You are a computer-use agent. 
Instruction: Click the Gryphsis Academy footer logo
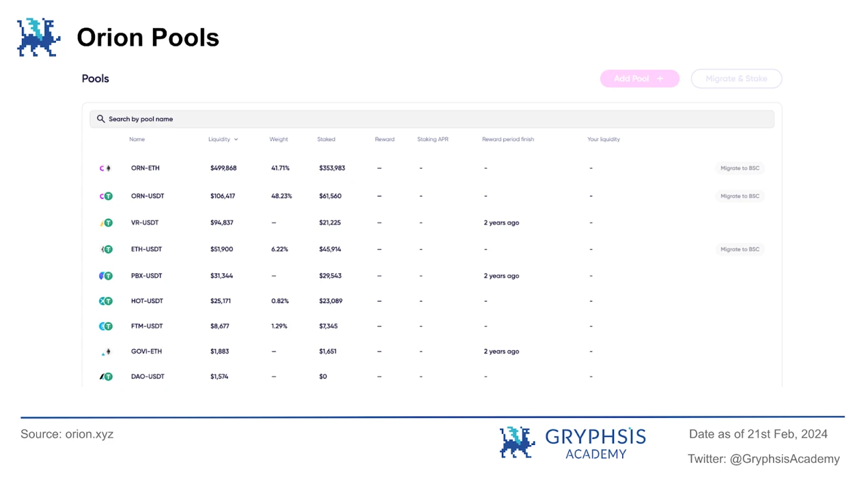(572, 442)
